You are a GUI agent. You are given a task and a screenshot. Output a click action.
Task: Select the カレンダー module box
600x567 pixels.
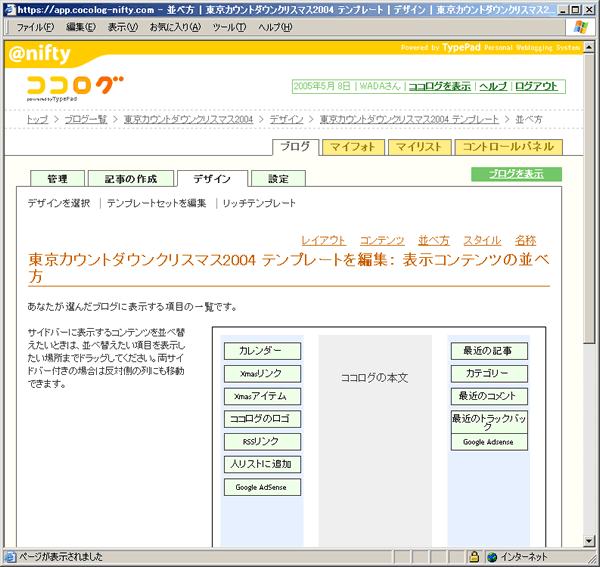(262, 352)
